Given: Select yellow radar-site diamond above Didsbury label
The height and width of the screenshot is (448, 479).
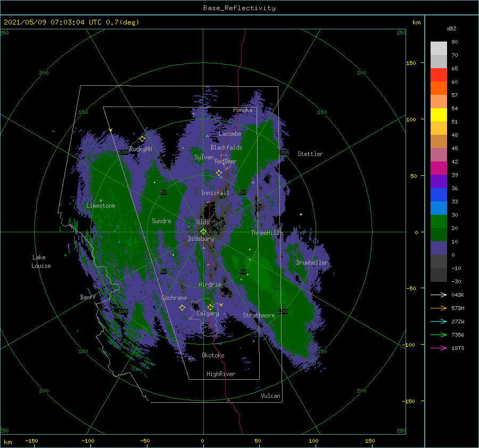Looking at the screenshot, I should click(203, 232).
